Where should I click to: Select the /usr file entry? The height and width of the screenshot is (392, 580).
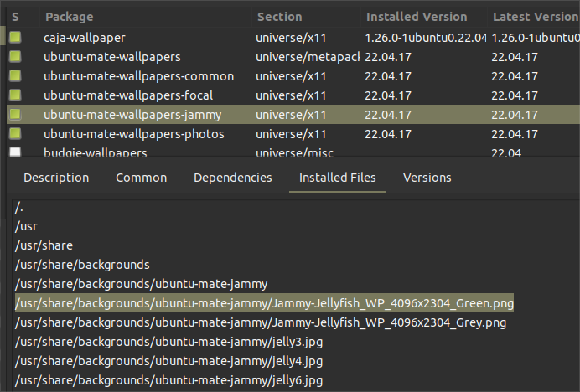click(x=26, y=226)
